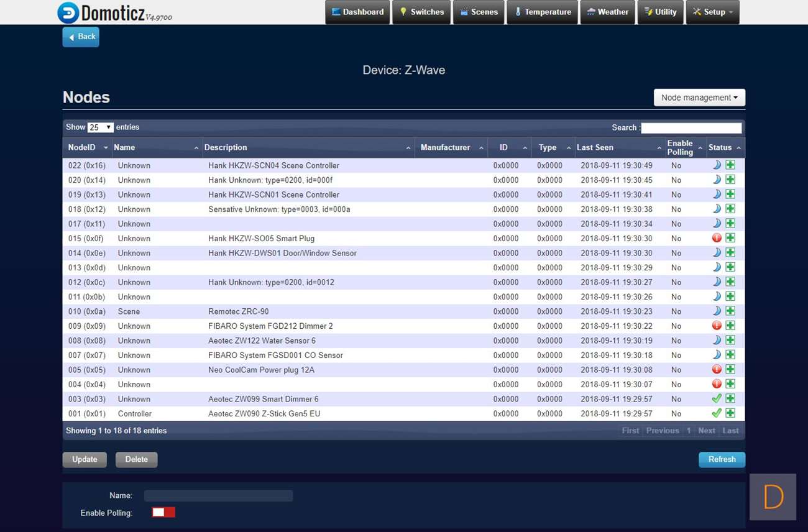Sort table by Last Seen column
This screenshot has height=532, width=808.
pyautogui.click(x=618, y=148)
